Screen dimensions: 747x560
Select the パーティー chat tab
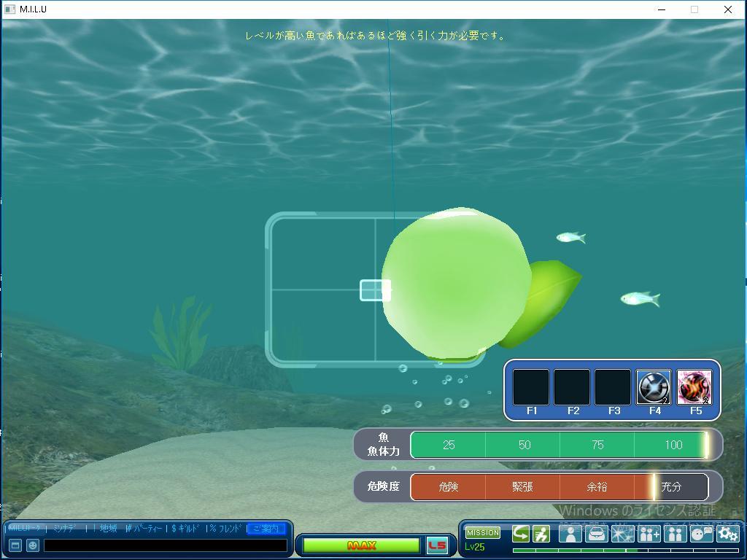click(x=145, y=529)
